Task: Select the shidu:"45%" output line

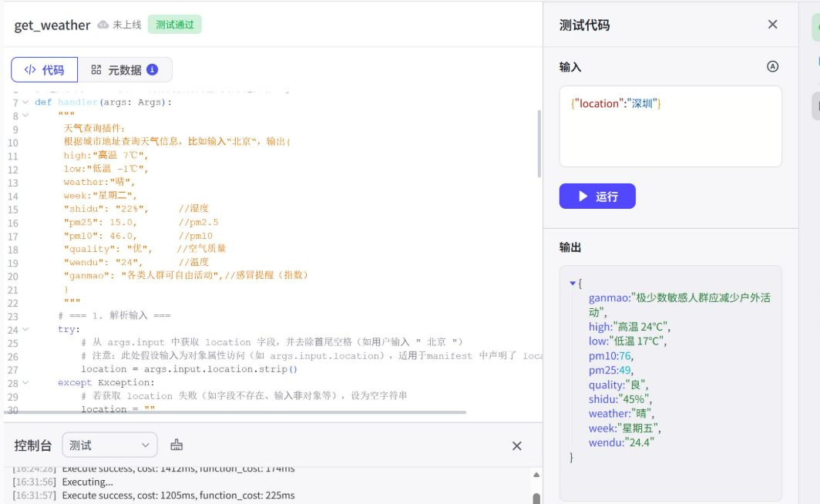Action: (x=620, y=399)
